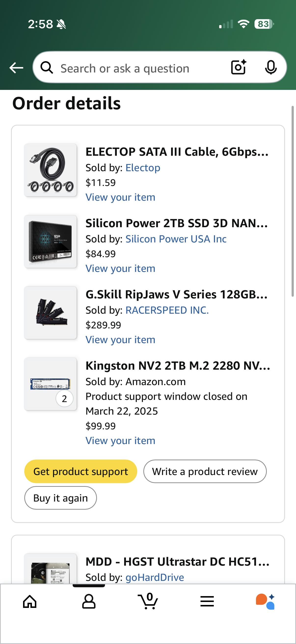The height and width of the screenshot is (644, 296).
Task: Open the account profile tab
Action: [89, 601]
